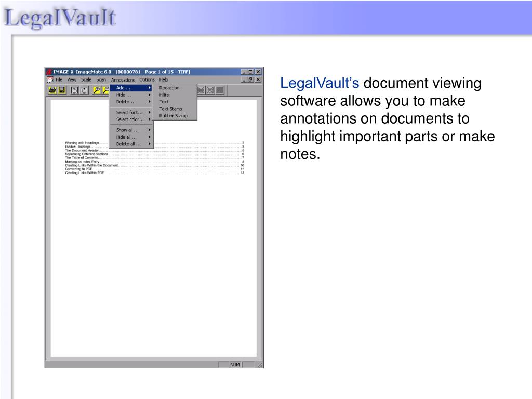Click the last grayed toolbar icon
Image resolution: width=532 pixels, height=399 pixels.
(220, 90)
